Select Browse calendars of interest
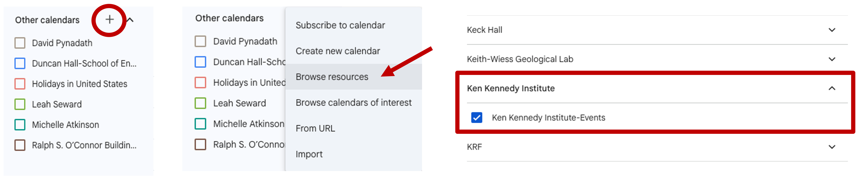The height and width of the screenshot is (177, 868). 354,103
